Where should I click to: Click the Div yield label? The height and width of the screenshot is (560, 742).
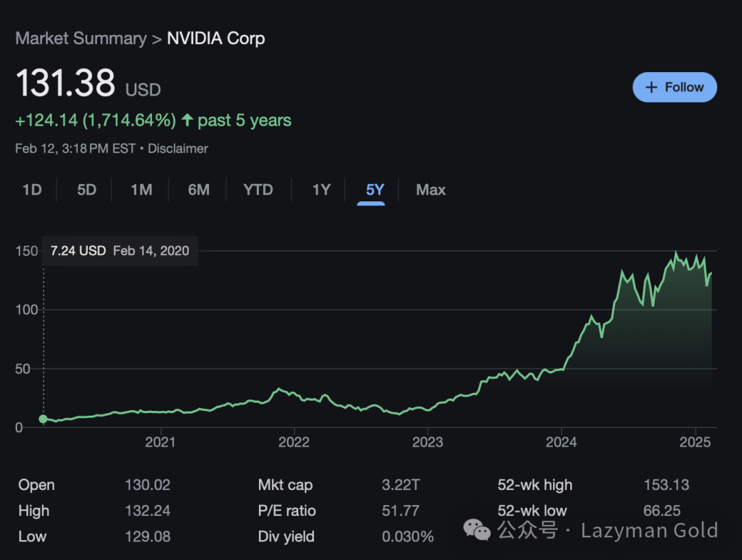(x=286, y=537)
